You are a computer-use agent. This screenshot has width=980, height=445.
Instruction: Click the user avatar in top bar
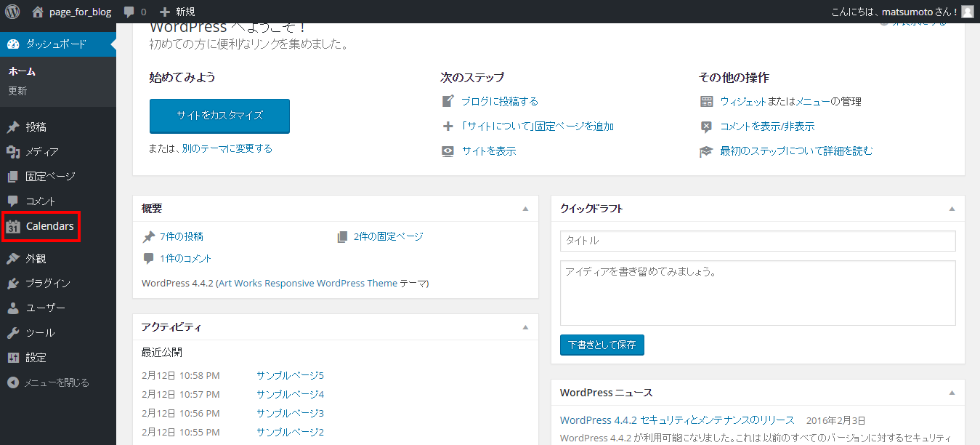coord(967,12)
